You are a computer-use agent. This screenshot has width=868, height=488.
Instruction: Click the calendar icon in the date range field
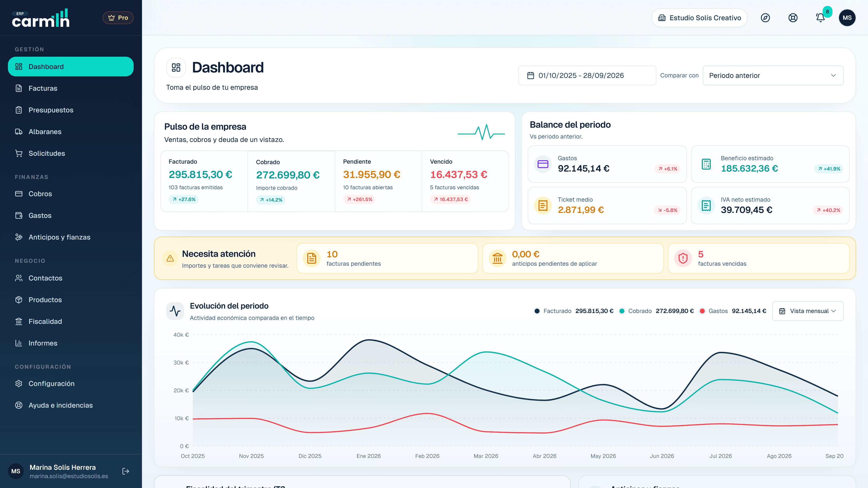tap(531, 75)
